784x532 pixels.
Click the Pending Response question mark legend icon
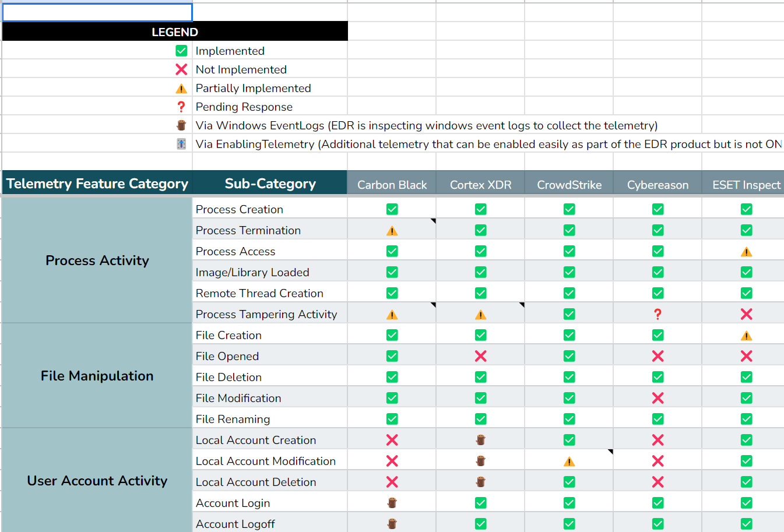pyautogui.click(x=181, y=107)
